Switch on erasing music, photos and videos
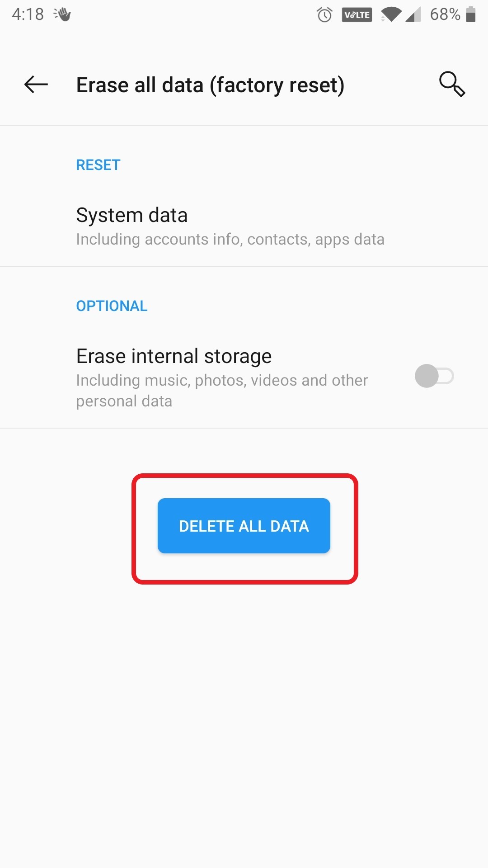This screenshot has width=488, height=868. [x=434, y=376]
